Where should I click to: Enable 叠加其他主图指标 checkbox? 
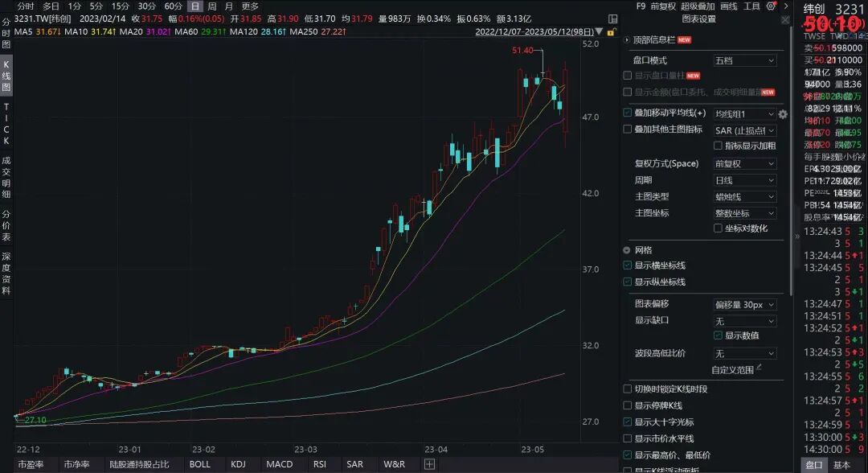point(627,129)
